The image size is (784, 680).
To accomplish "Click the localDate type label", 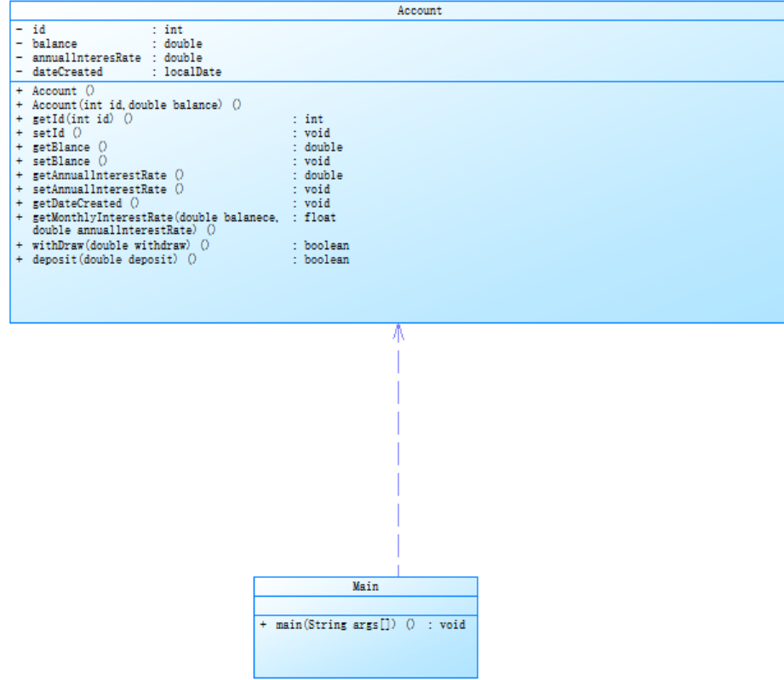I will point(193,71).
